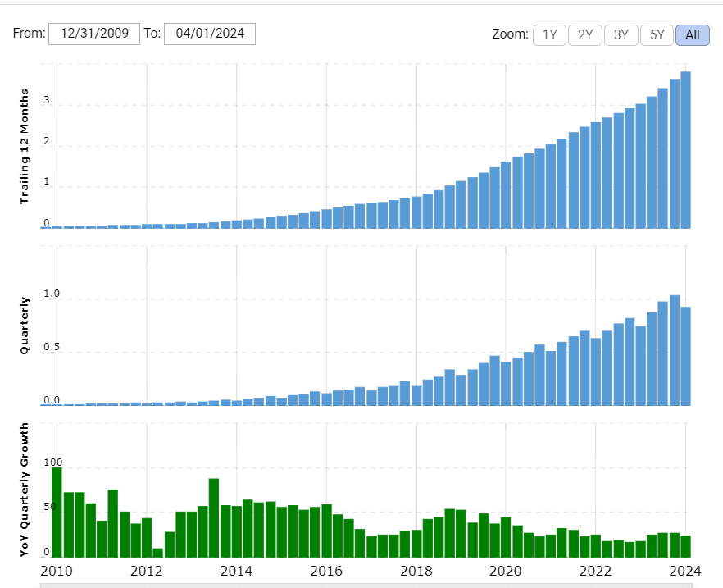
Task: Set zoom to 1Y
Action: pos(549,35)
